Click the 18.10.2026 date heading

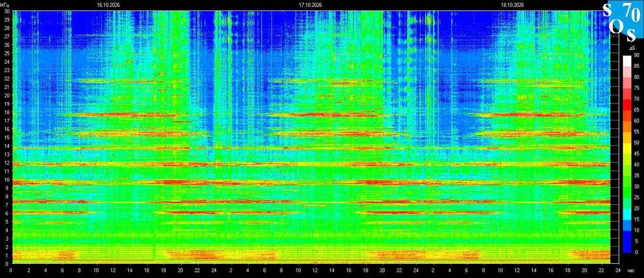click(512, 5)
